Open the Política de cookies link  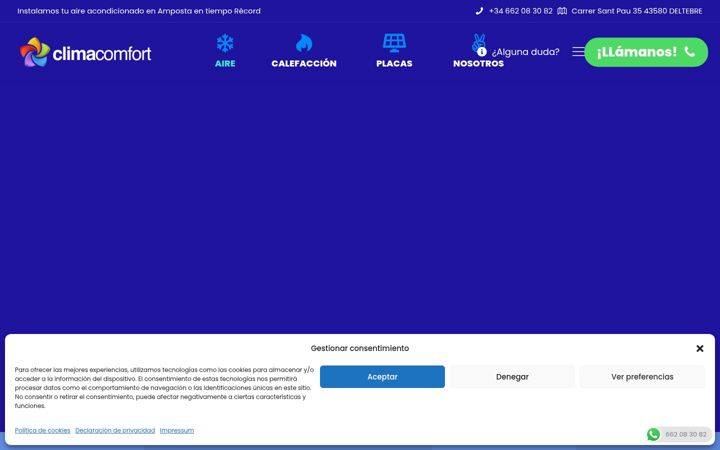click(x=42, y=430)
